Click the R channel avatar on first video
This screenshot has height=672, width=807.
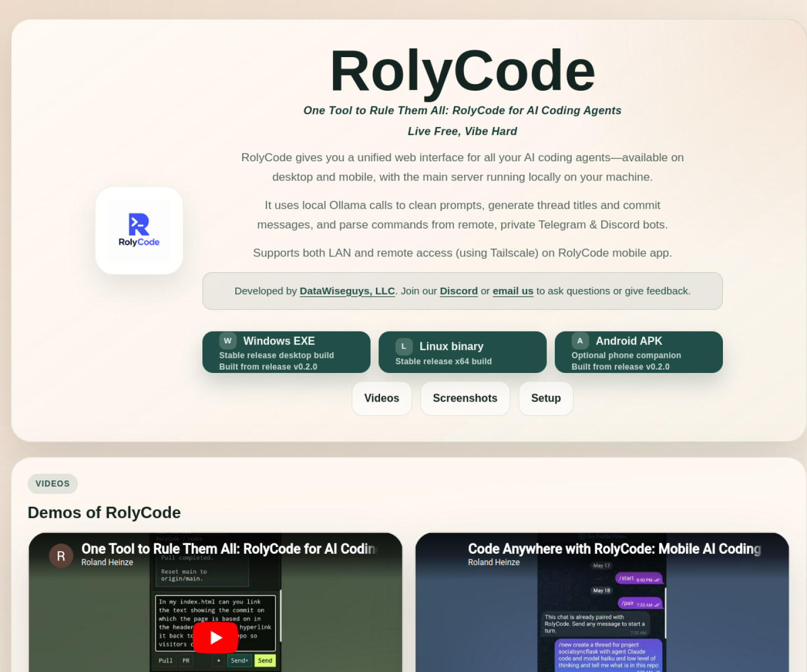61,556
